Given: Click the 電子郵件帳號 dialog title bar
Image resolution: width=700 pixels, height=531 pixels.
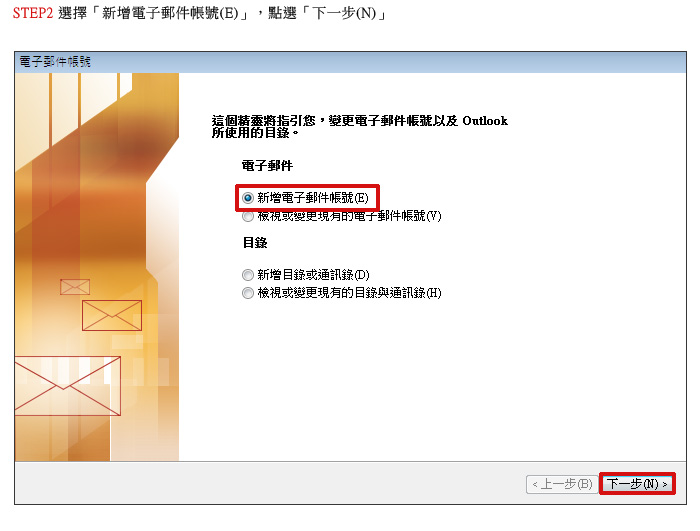Looking at the screenshot, I should tap(350, 62).
